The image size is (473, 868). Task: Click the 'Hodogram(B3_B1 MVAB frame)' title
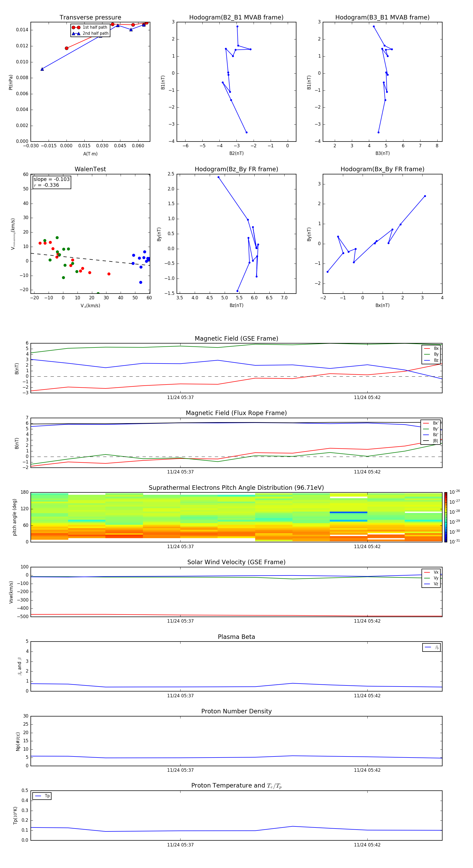tap(382, 18)
